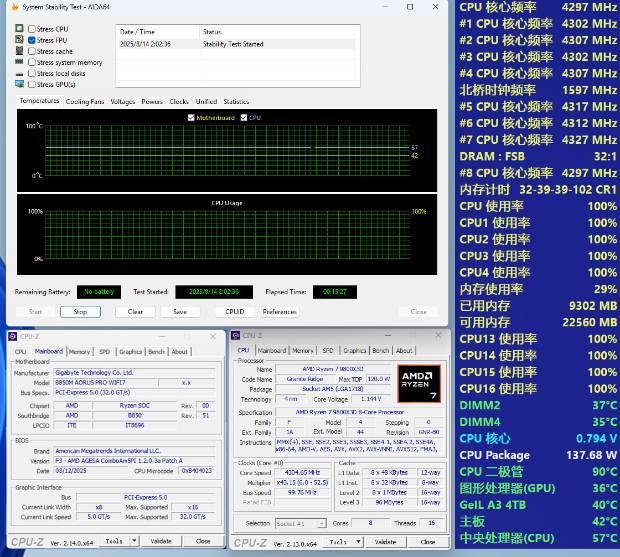Screen dimensions: 620x557
Task: Switch to the Voltages tab
Action: point(123,102)
